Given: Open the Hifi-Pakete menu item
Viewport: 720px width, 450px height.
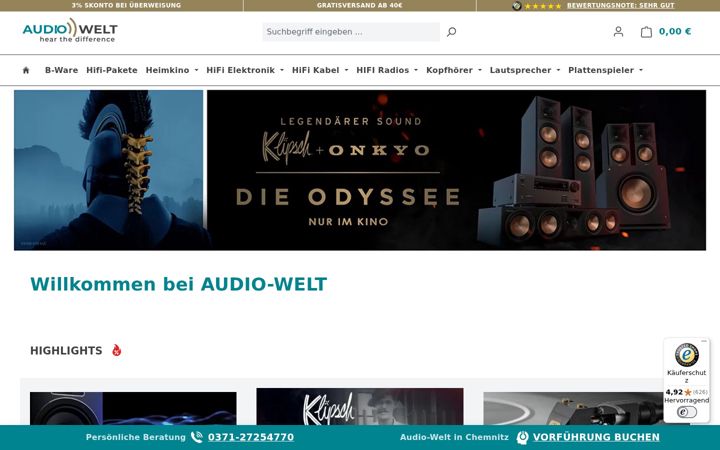Looking at the screenshot, I should (112, 70).
